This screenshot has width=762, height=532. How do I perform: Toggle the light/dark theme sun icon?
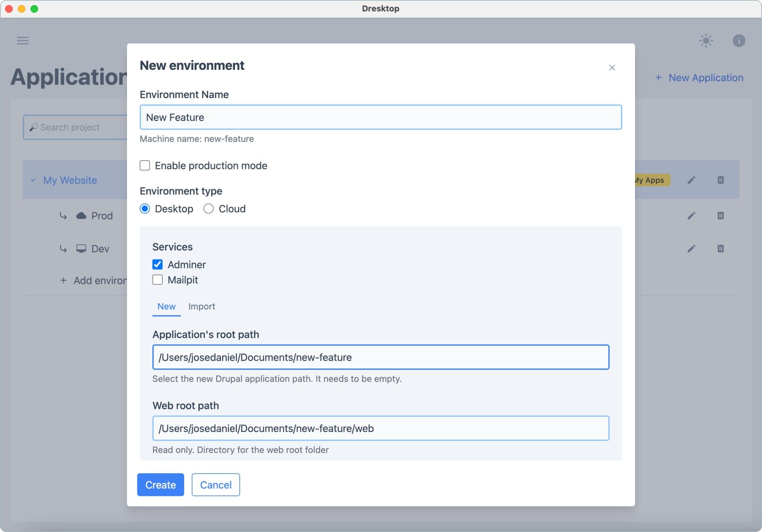point(706,40)
